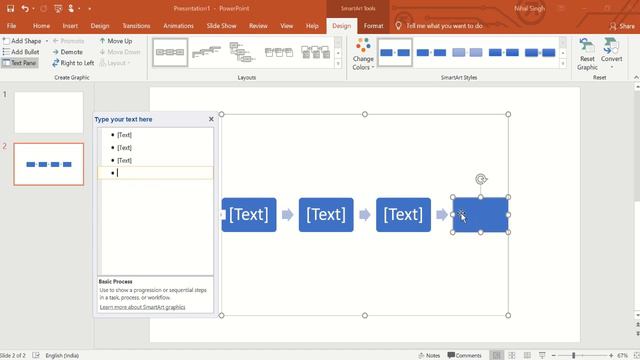Viewport: 640px width, 360px height.
Task: Switch to Reading View icon
Action: coord(527,356)
